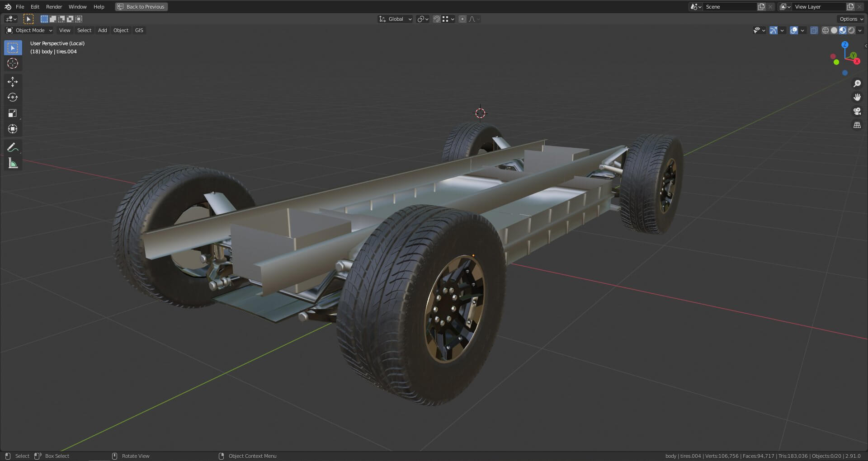The image size is (868, 461).
Task: Toggle proportional editing
Action: coord(462,19)
